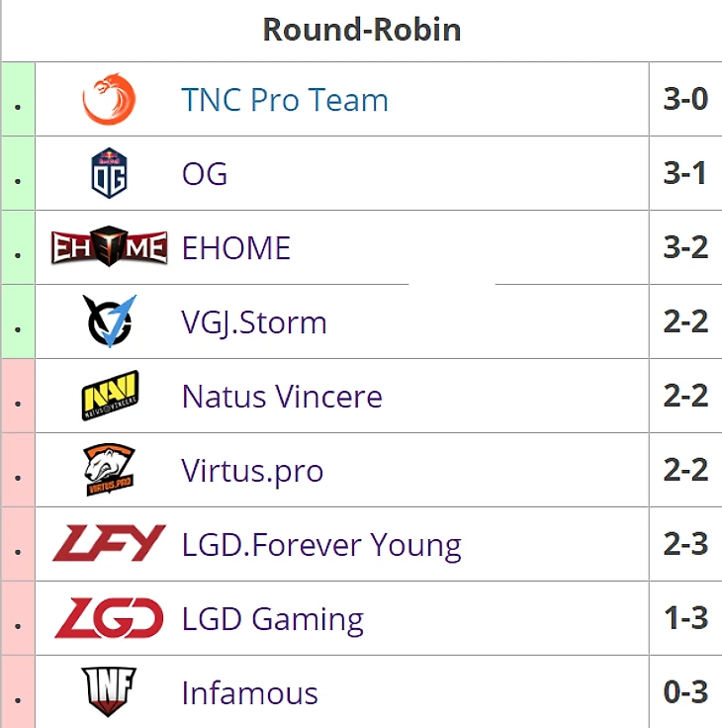Click the Round-Robin table header
The image size is (722, 728).
pyautogui.click(x=361, y=30)
